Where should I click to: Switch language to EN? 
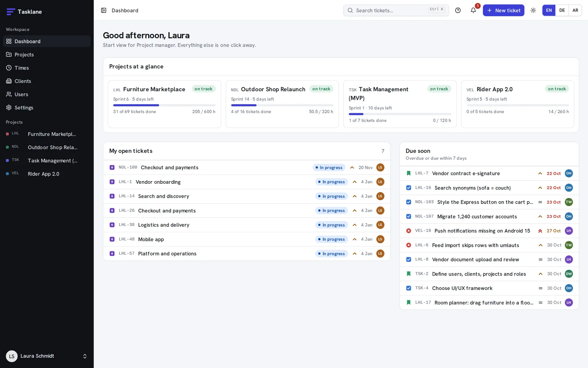[549, 10]
